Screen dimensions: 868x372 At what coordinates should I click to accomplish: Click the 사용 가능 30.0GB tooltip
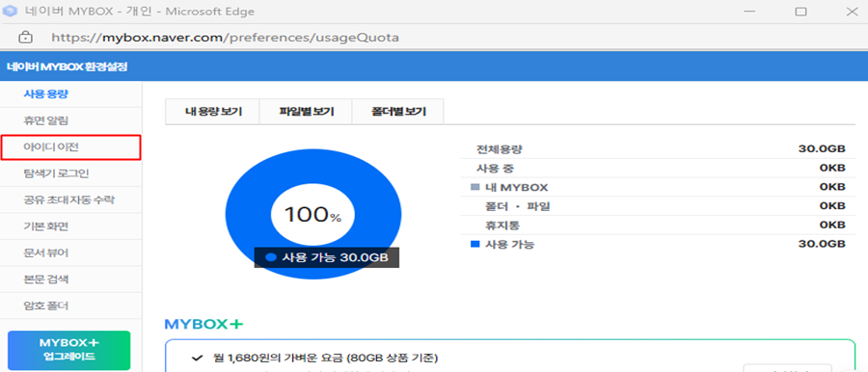[x=327, y=258]
